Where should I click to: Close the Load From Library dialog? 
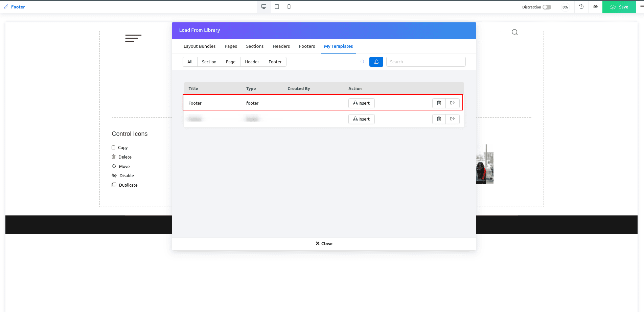(x=324, y=244)
